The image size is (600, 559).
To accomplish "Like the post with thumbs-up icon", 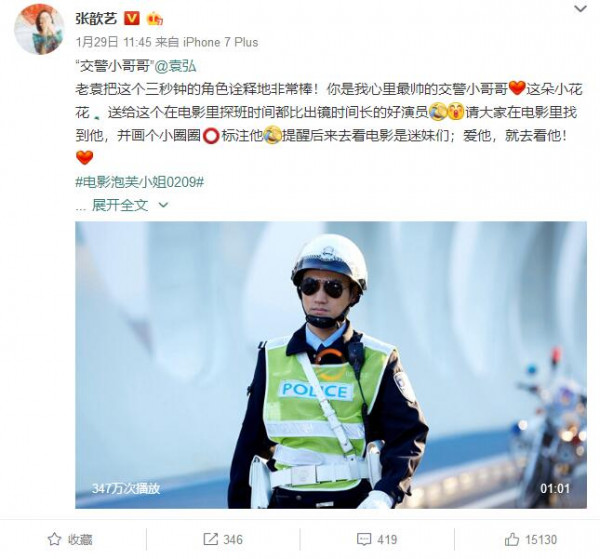I will [512, 539].
